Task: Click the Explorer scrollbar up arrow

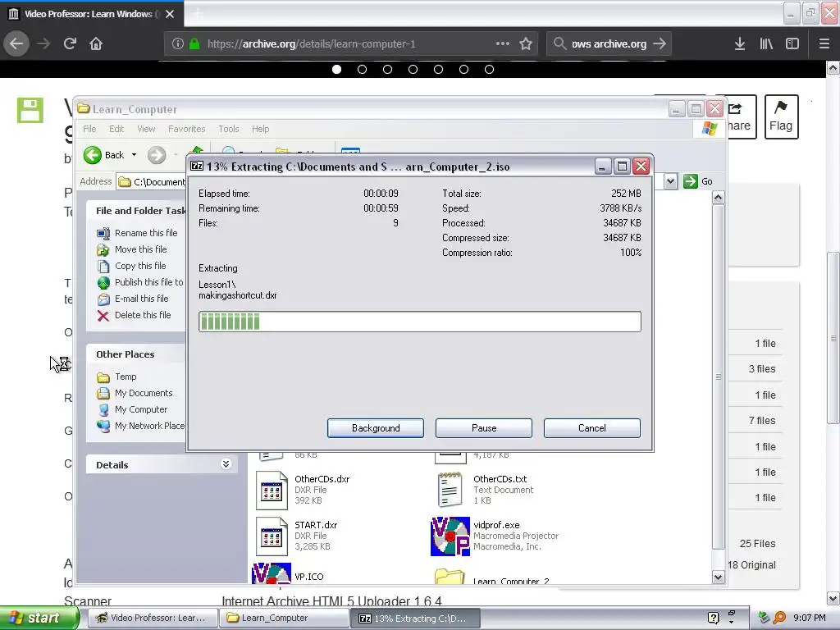Action: pos(718,198)
